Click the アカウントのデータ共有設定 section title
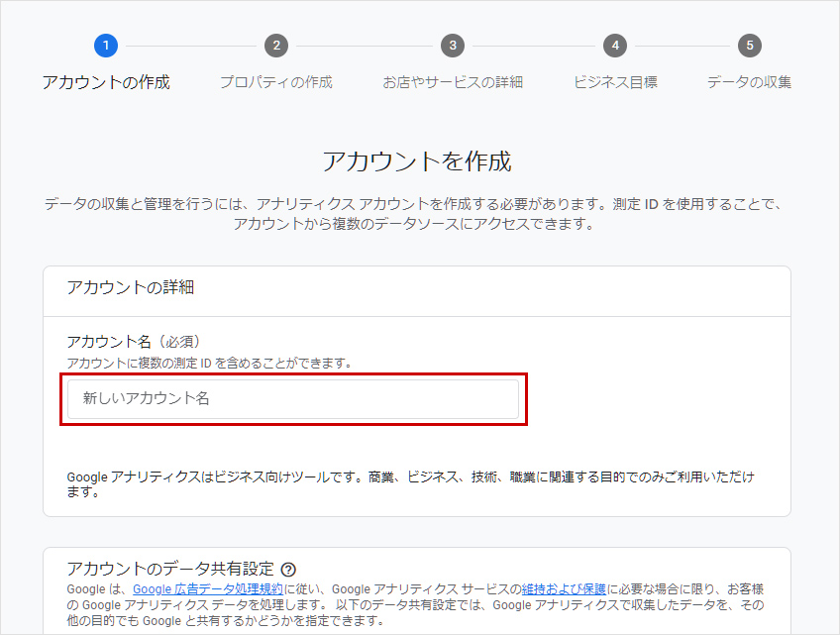Image resolution: width=840 pixels, height=635 pixels. click(x=169, y=569)
